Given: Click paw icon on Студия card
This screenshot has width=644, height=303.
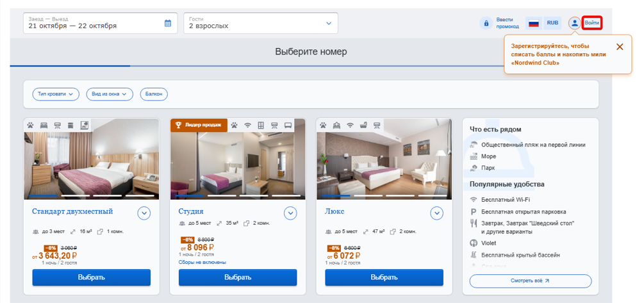Looking at the screenshot, I should tap(234, 125).
